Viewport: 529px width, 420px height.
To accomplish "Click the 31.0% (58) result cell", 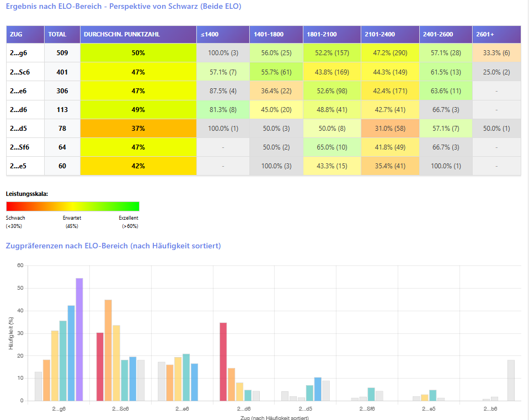I will click(x=389, y=129).
